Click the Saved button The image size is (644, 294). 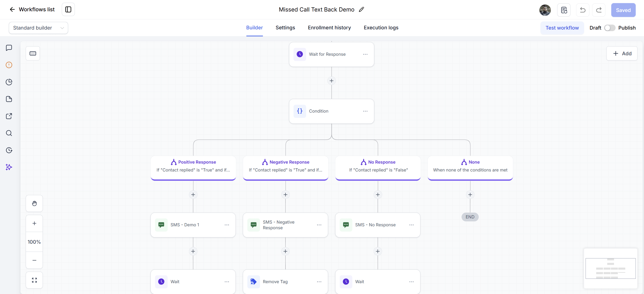click(x=623, y=10)
